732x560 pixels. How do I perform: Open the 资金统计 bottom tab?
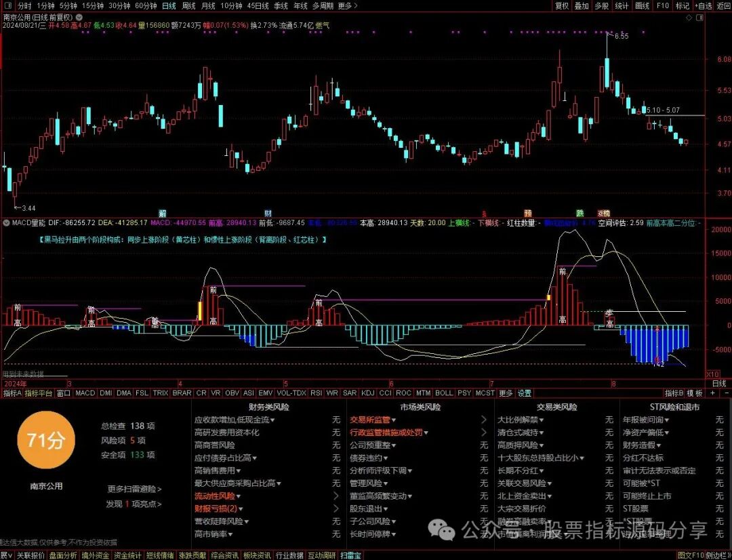[x=127, y=555]
